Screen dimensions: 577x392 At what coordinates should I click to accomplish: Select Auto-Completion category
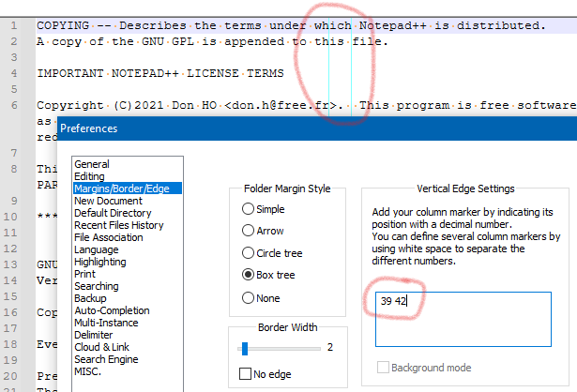[112, 310]
